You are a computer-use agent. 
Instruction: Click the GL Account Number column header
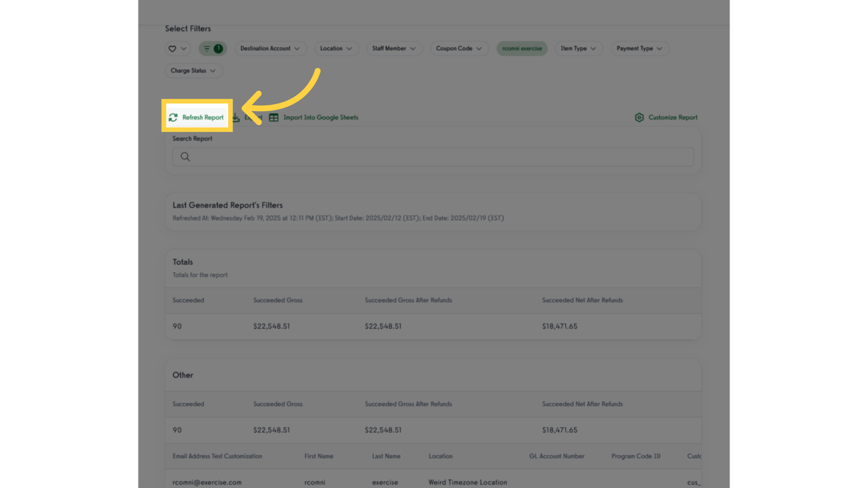[x=557, y=456]
